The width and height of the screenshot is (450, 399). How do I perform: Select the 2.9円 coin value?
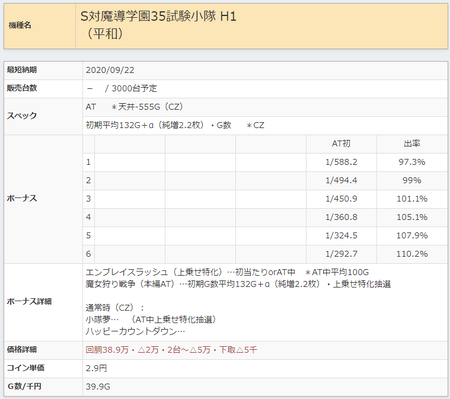point(96,368)
